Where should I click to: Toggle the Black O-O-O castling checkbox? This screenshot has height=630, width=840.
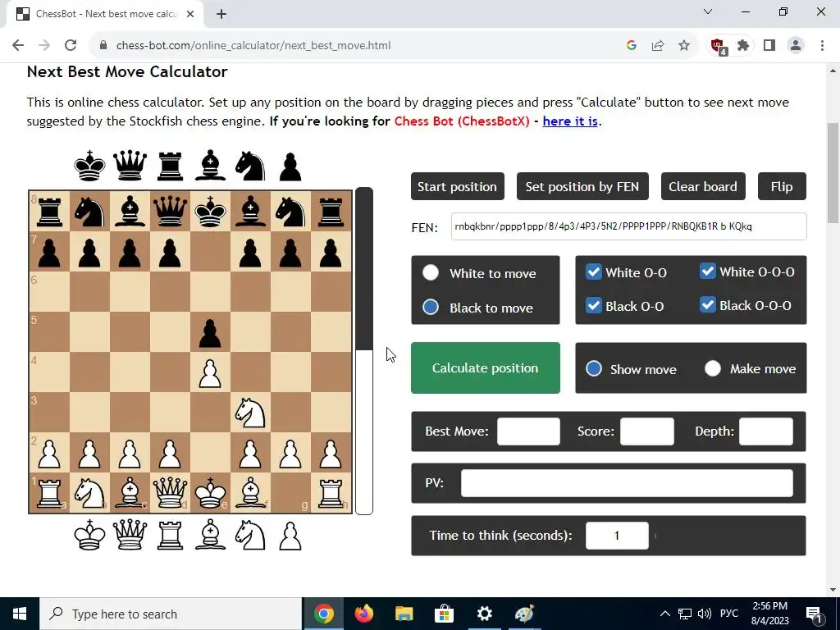pos(708,305)
